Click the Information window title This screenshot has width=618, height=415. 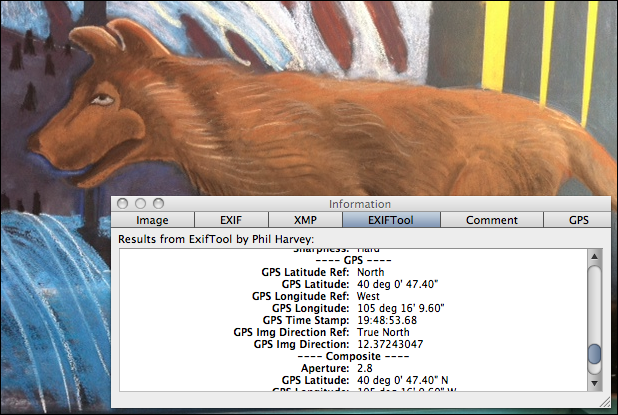click(x=360, y=204)
